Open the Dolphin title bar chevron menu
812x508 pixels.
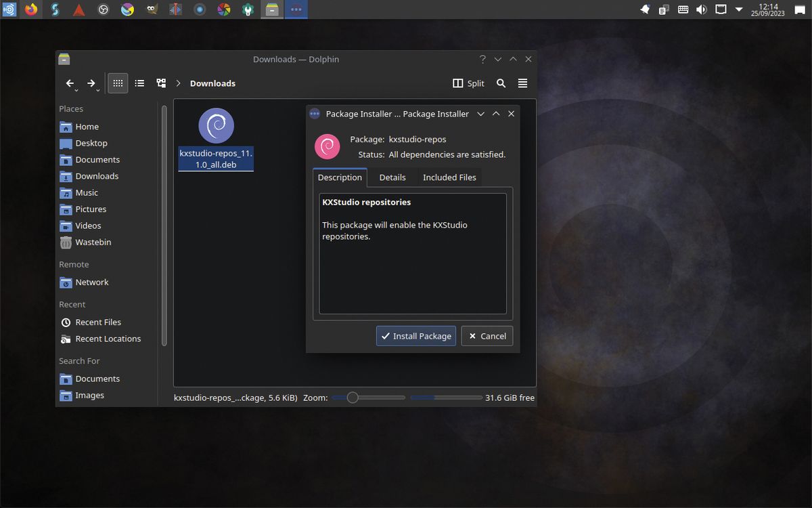click(498, 59)
